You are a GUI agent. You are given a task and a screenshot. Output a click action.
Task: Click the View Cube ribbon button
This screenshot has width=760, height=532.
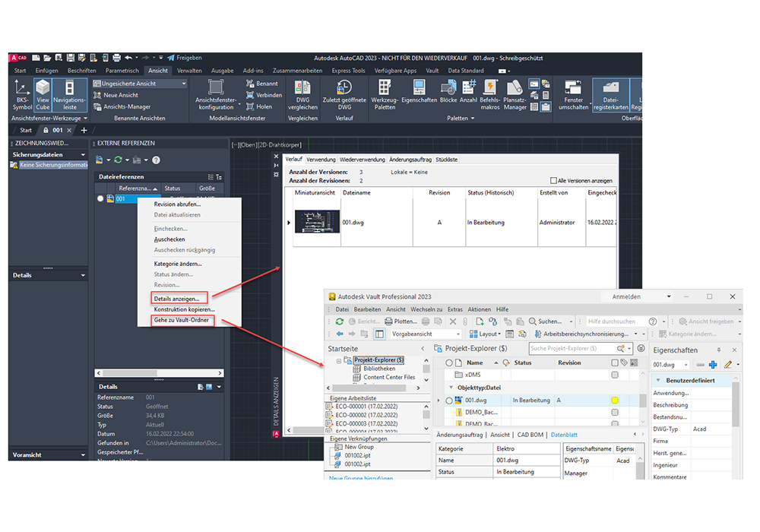43,95
